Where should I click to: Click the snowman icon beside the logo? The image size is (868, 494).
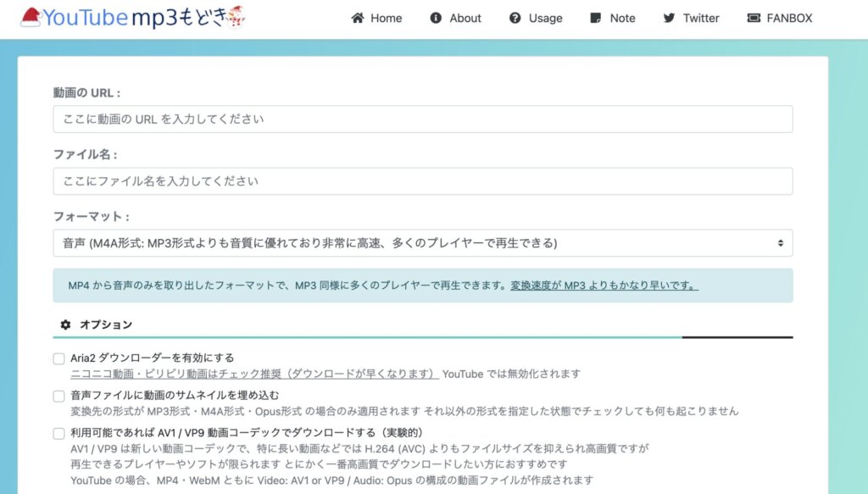pyautogui.click(x=236, y=17)
